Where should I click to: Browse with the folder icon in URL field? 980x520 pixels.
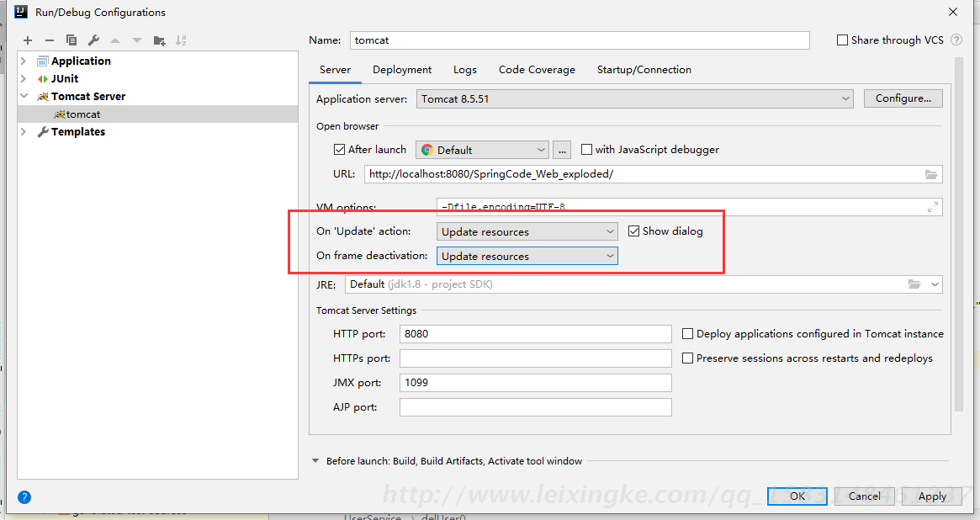tap(930, 174)
